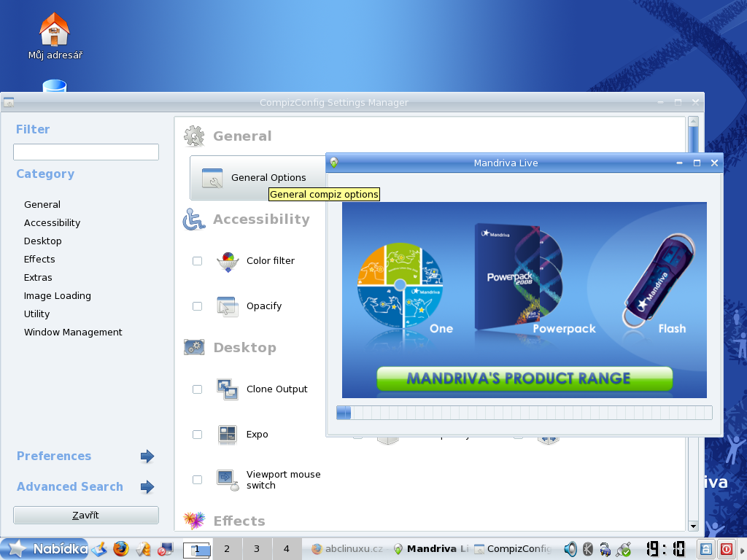Select the Desktop category

point(43,241)
